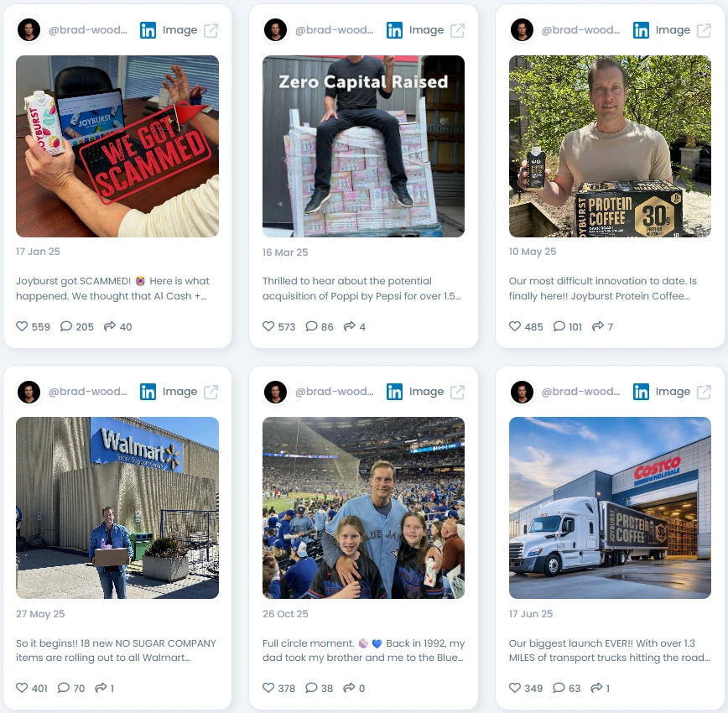Open the Costco Protein Coffee truck image
Viewport: 728px width, 713px height.
coord(610,507)
